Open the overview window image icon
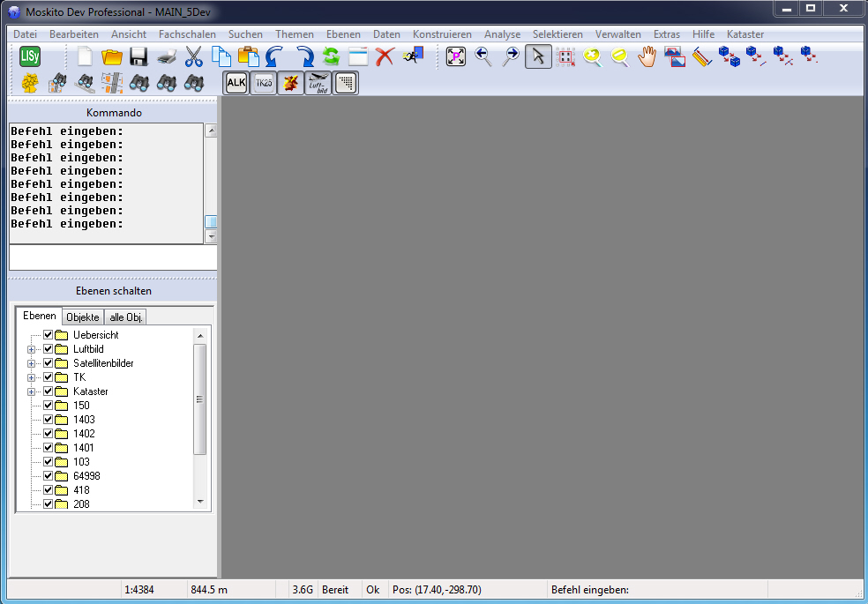 click(674, 56)
